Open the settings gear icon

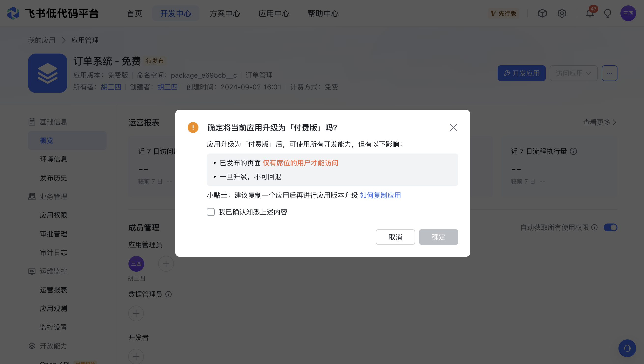click(x=562, y=13)
